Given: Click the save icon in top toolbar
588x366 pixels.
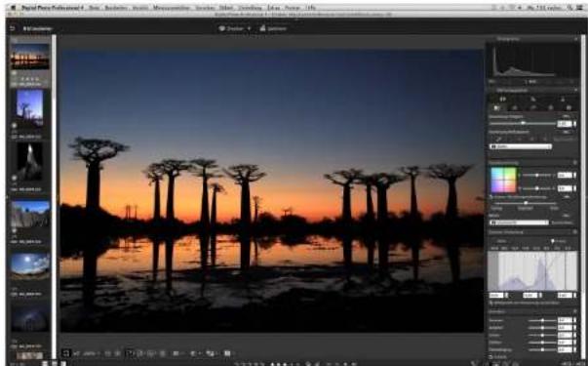Looking at the screenshot, I should coord(263,28).
